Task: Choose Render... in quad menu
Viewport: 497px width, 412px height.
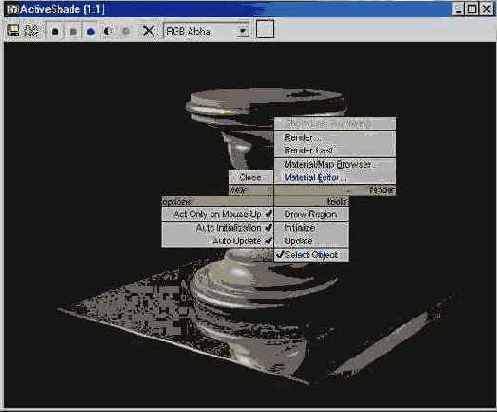Action: (335, 137)
